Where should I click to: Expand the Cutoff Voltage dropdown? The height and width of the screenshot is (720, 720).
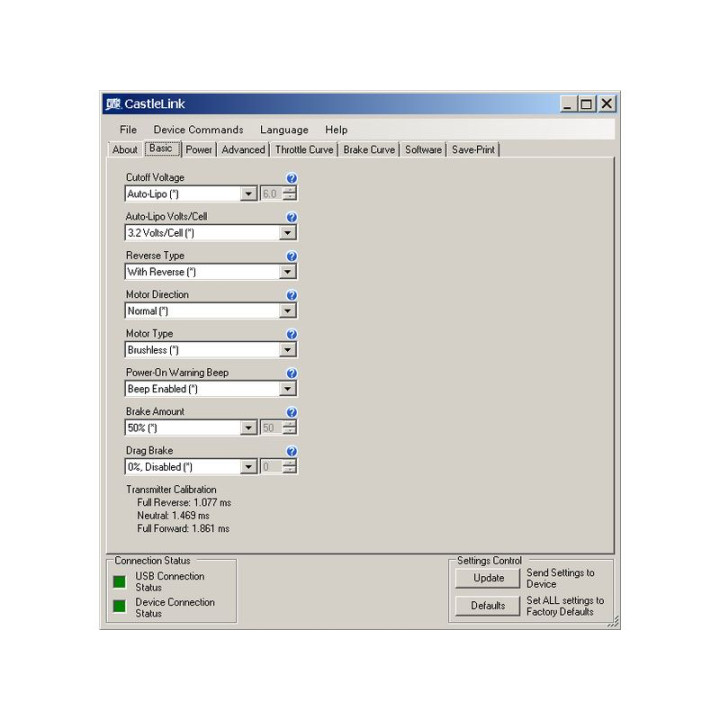click(x=248, y=194)
